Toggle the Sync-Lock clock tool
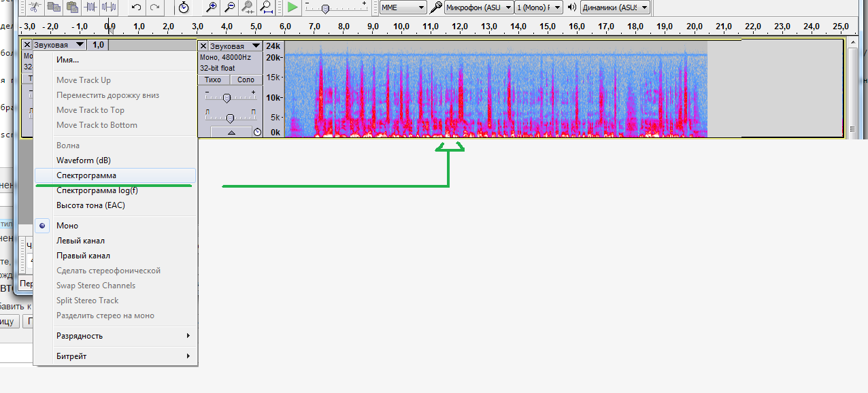The height and width of the screenshot is (393, 868). point(184,7)
